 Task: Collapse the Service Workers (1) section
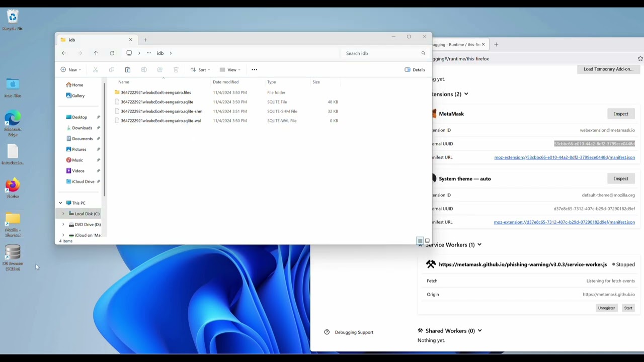tap(479, 245)
